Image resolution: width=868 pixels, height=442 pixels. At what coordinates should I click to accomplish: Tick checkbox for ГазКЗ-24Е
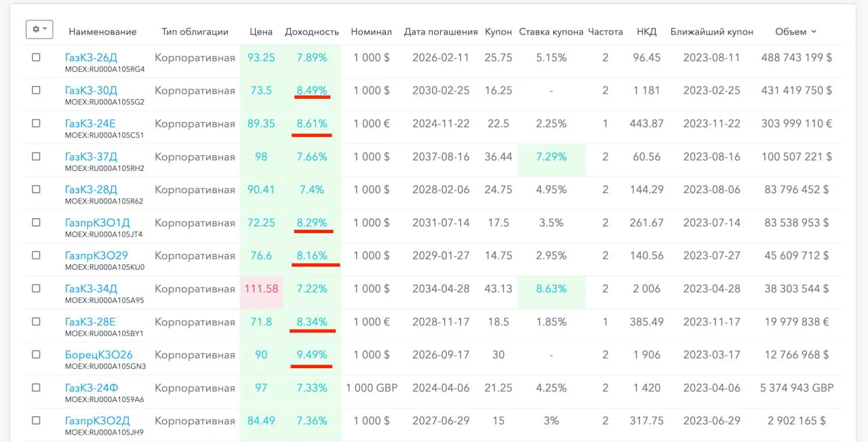click(x=36, y=123)
